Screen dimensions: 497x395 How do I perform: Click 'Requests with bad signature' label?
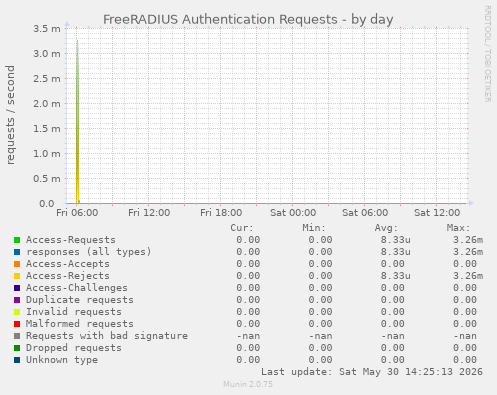point(107,336)
